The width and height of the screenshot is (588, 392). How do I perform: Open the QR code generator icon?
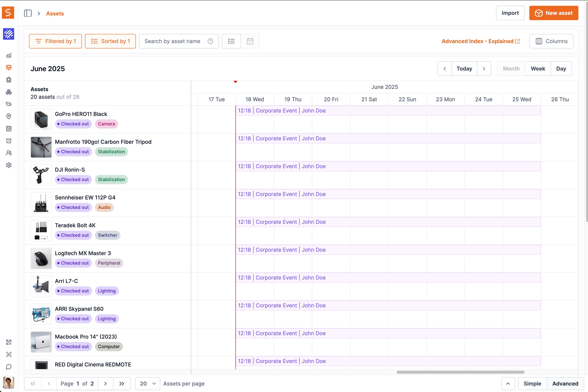pos(9,342)
